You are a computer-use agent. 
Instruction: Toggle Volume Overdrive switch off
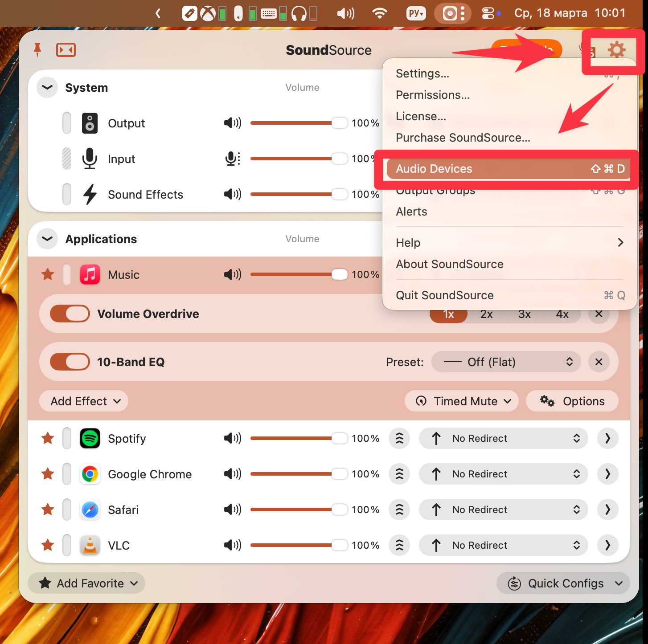[70, 314]
